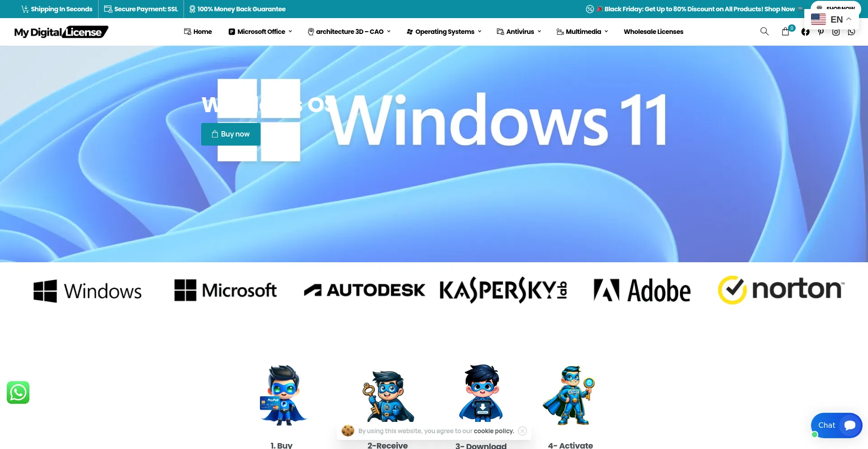
Task: Open the cookie policy link
Action: pyautogui.click(x=494, y=431)
